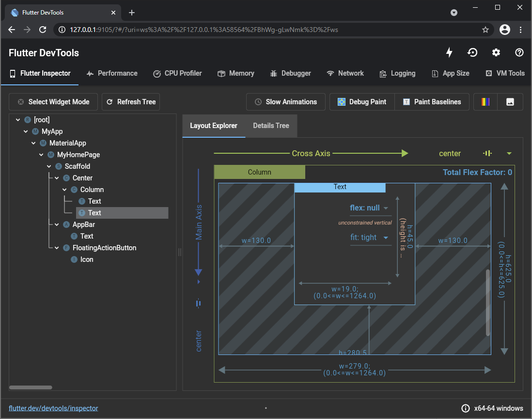Toggle Paint Baselines
Screen dimensions: 532x419
[432, 102]
